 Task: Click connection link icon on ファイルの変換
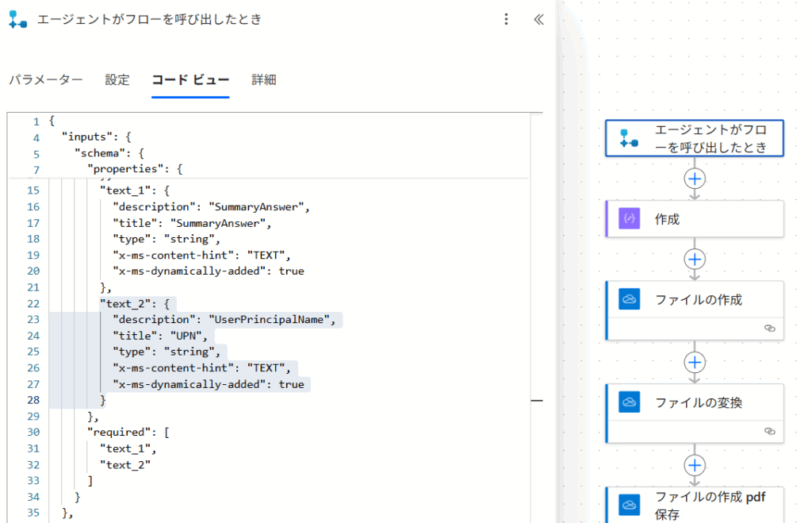tap(768, 431)
